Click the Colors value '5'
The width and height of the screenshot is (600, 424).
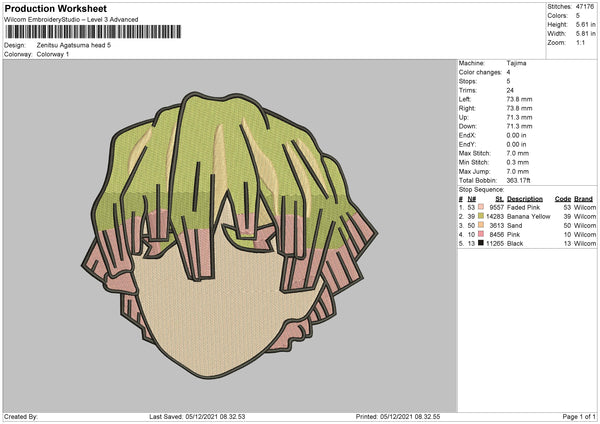[x=578, y=16]
